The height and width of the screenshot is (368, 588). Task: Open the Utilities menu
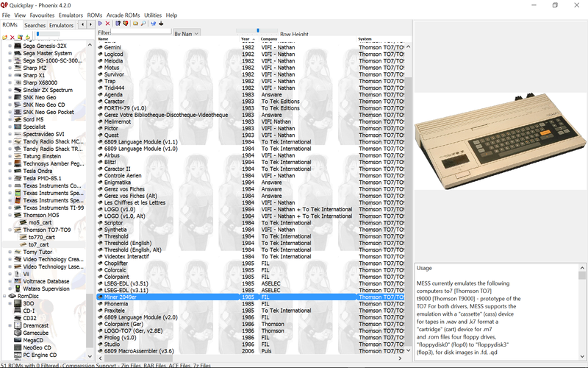tap(153, 15)
